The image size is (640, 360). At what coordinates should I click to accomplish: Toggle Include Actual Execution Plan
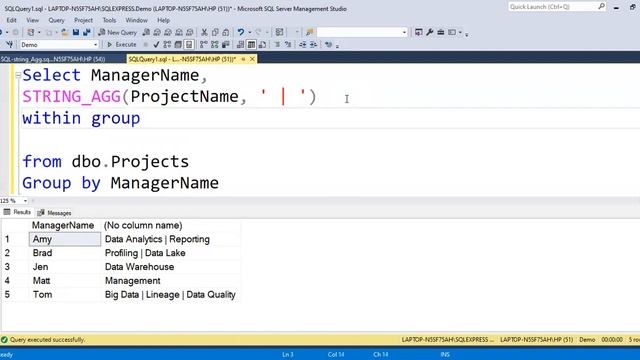coord(204,44)
